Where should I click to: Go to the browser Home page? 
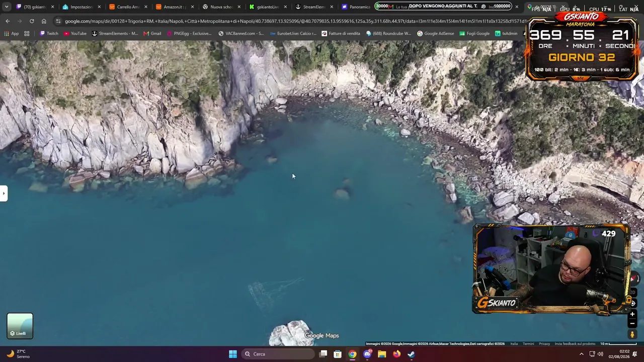[44, 21]
